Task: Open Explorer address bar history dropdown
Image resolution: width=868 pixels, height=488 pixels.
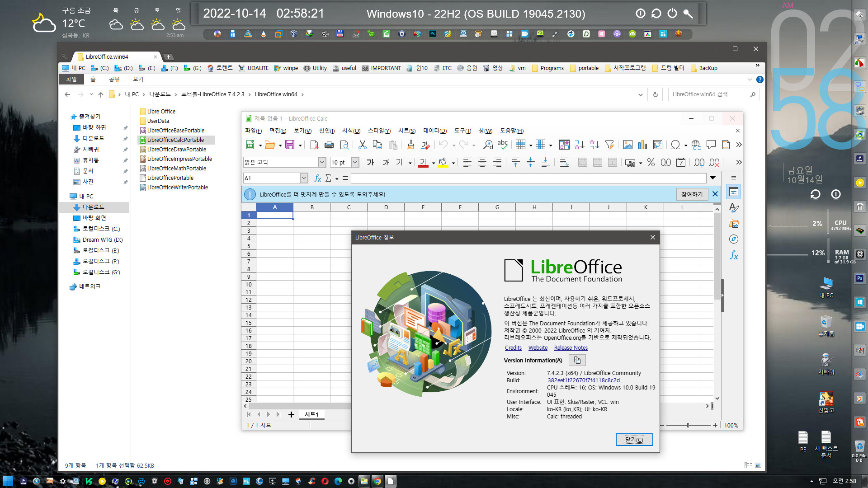Action: [640, 94]
